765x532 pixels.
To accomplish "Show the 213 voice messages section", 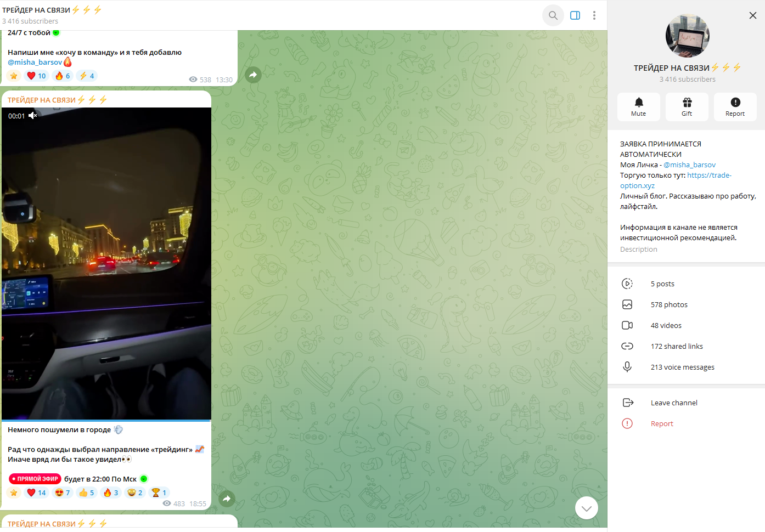I will tap(686, 367).
